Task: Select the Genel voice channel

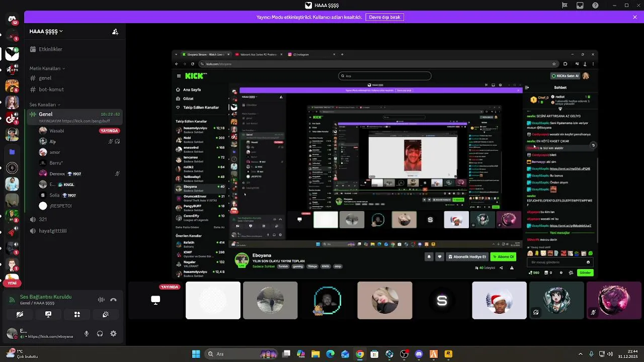Action: pos(73,117)
